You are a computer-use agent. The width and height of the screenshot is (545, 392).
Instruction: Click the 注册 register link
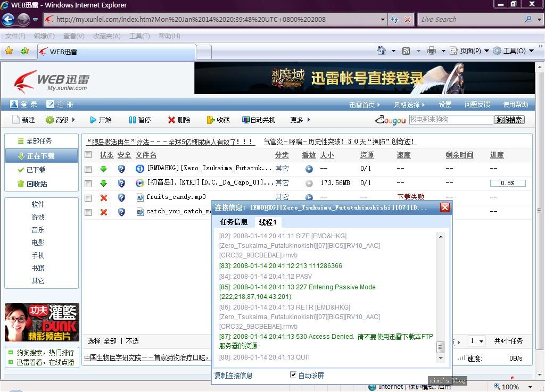[60, 104]
